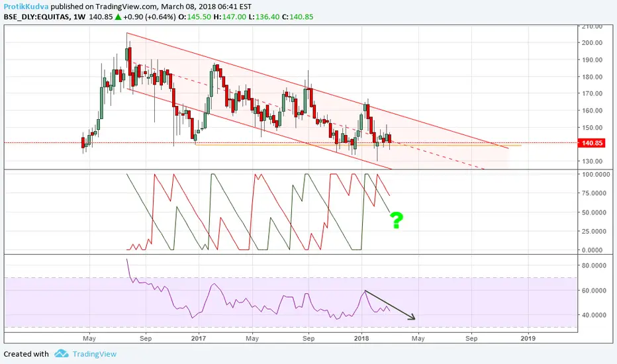Open the TradingView link beside the logo
The width and height of the screenshot is (617, 364).
click(x=95, y=354)
